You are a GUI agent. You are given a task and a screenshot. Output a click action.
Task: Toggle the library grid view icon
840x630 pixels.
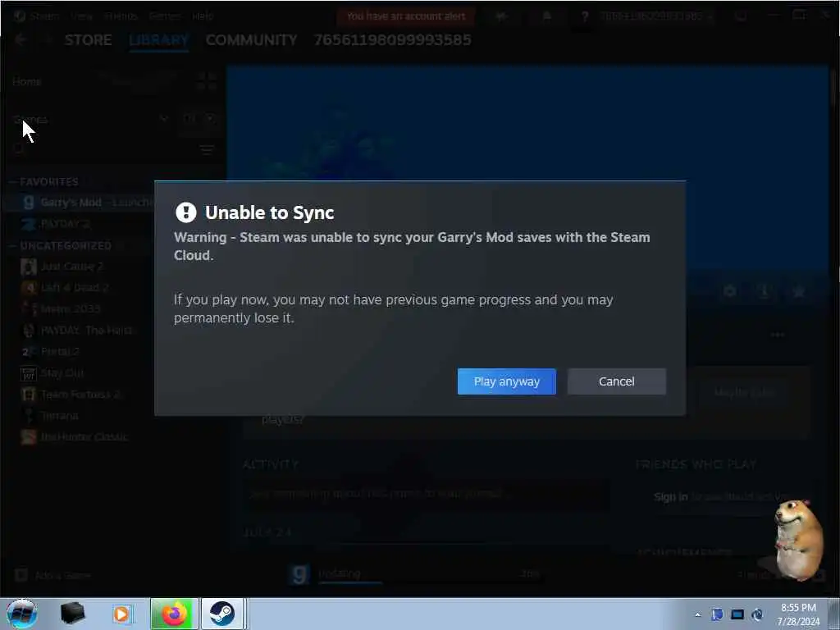coord(206,81)
